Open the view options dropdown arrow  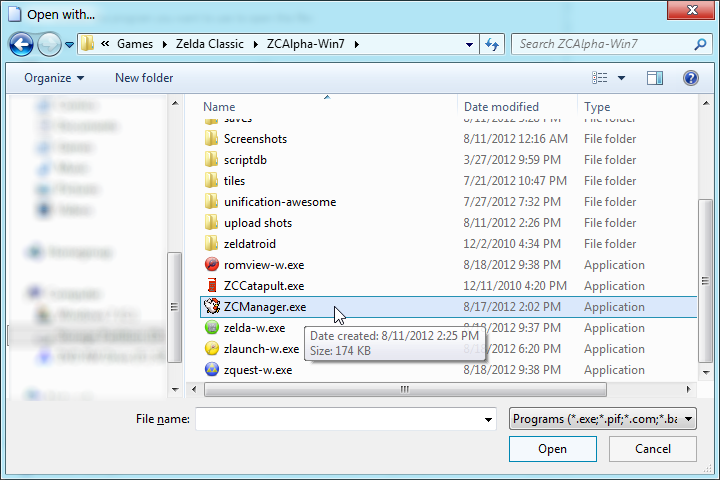[621, 78]
